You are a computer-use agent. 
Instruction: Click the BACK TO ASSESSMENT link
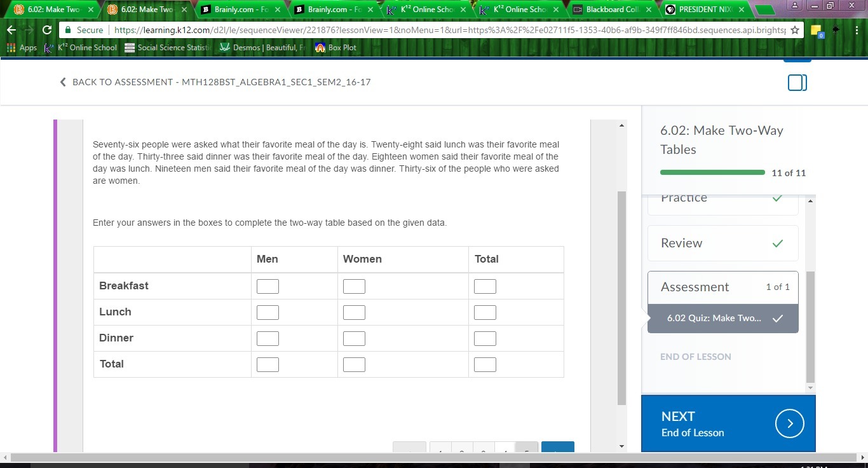pos(215,82)
